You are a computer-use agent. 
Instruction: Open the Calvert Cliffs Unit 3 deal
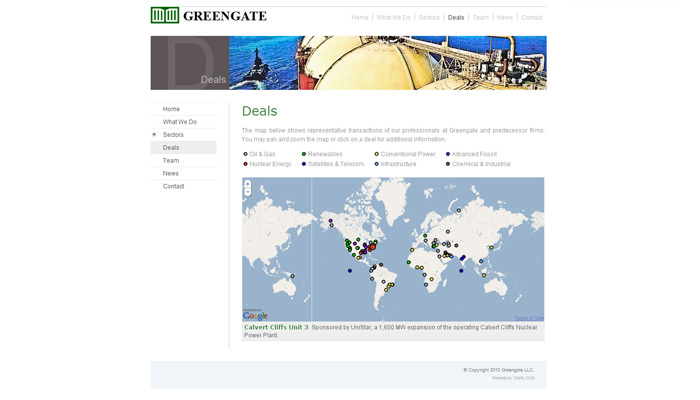[276, 327]
